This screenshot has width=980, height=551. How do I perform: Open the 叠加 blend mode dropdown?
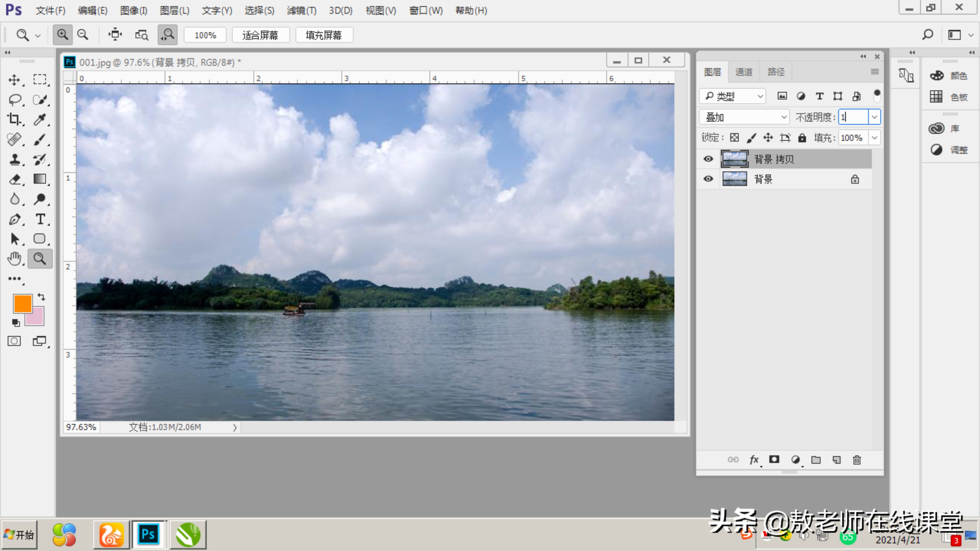coord(744,117)
